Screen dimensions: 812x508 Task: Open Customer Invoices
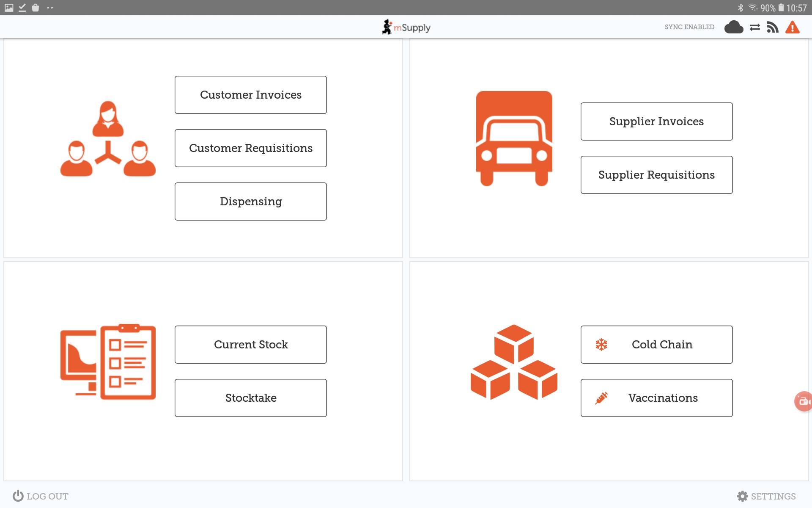click(250, 95)
